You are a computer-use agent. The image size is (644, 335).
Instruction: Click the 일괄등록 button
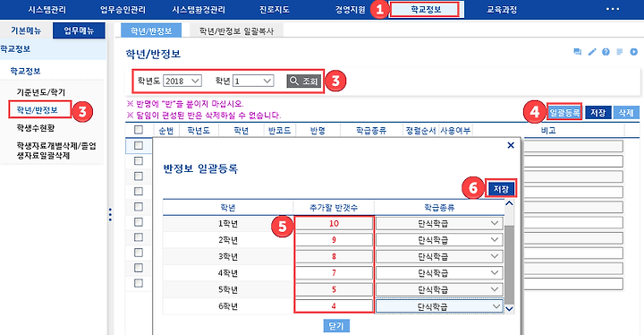coord(564,112)
